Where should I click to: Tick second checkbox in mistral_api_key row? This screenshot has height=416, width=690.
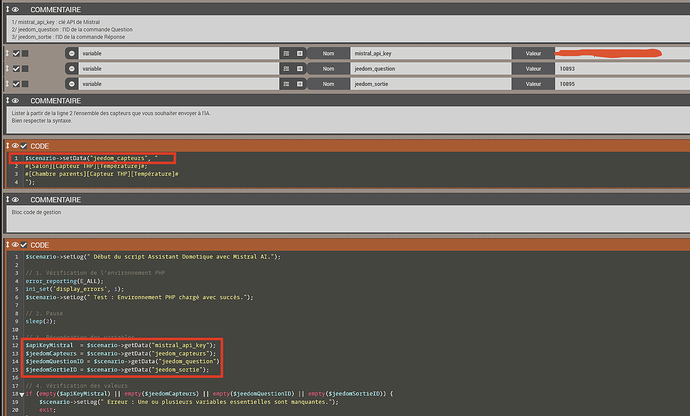[x=25, y=53]
